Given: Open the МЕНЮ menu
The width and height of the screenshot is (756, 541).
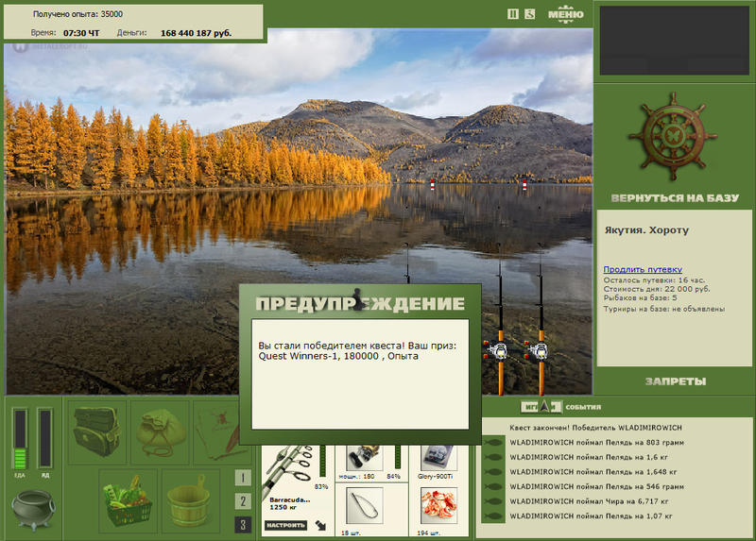Looking at the screenshot, I should [x=565, y=13].
